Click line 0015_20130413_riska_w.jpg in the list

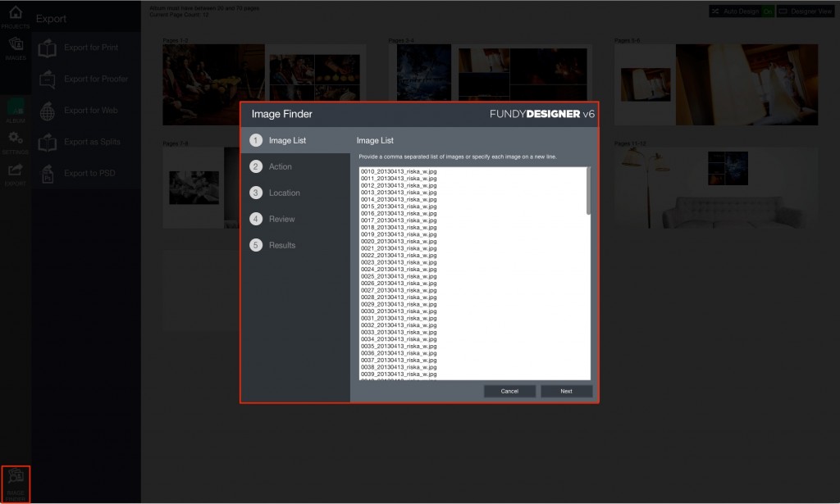pos(399,207)
